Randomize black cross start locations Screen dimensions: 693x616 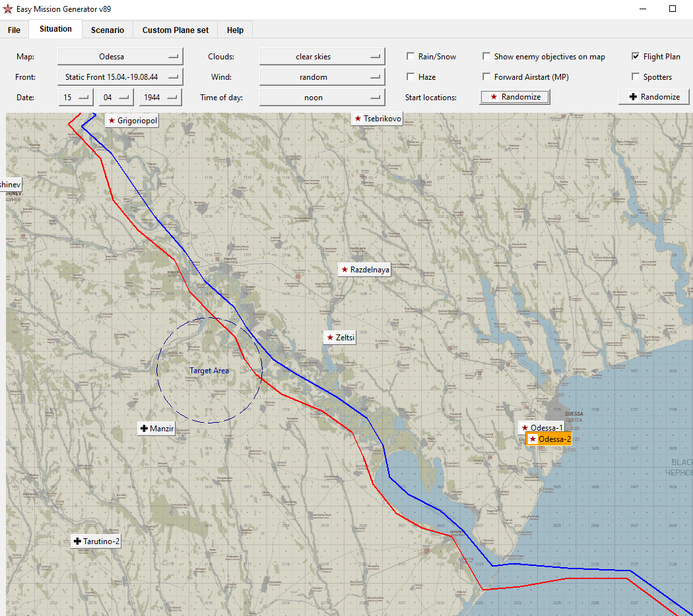tap(654, 97)
